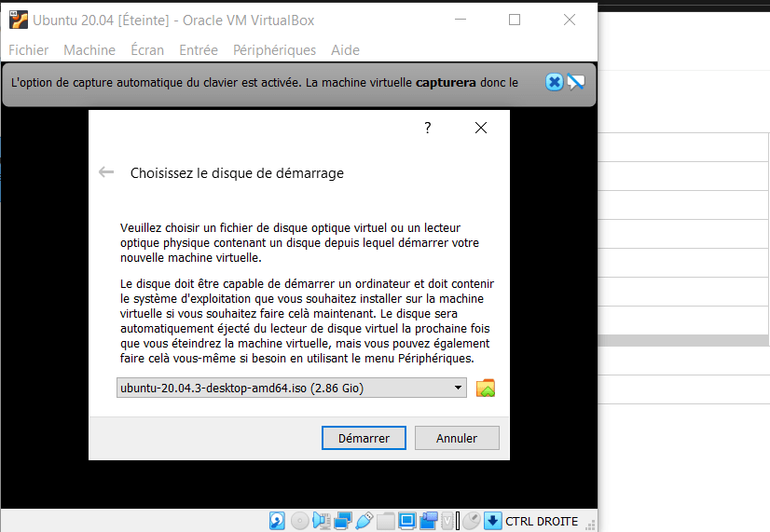This screenshot has height=532, width=770.
Task: Open the Périphériques menu
Action: pos(274,50)
